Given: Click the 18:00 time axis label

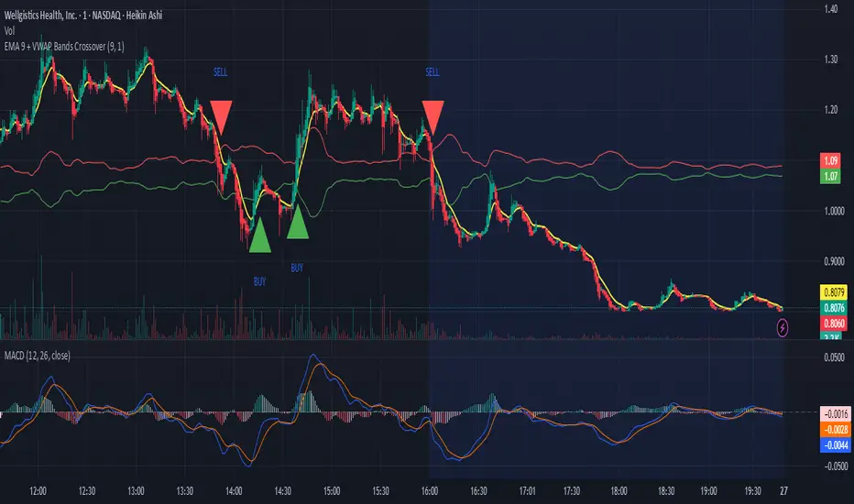Looking at the screenshot, I should (619, 491).
